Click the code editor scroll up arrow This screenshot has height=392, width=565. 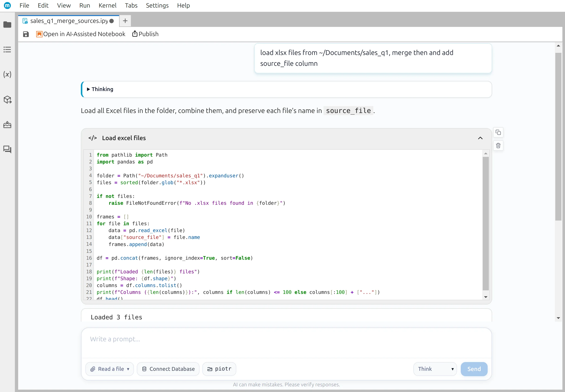tap(486, 154)
